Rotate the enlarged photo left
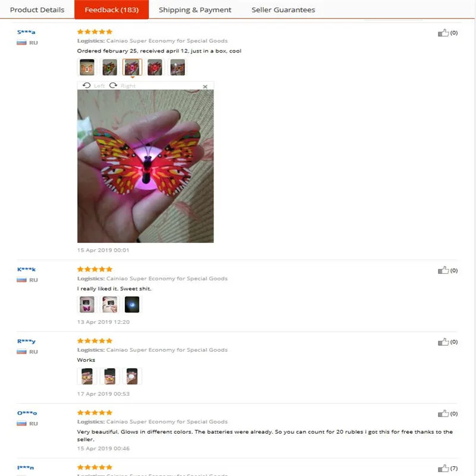This screenshot has height=476, width=476. tap(93, 86)
